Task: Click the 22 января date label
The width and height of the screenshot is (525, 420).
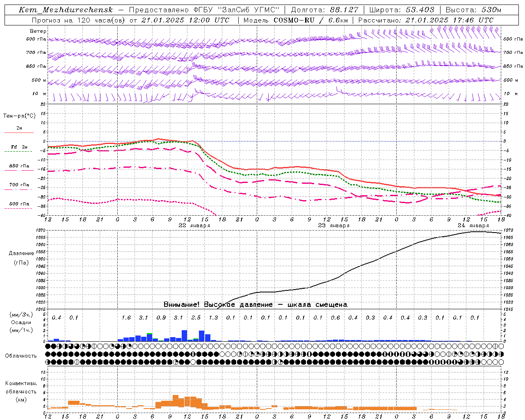Action: [194, 226]
